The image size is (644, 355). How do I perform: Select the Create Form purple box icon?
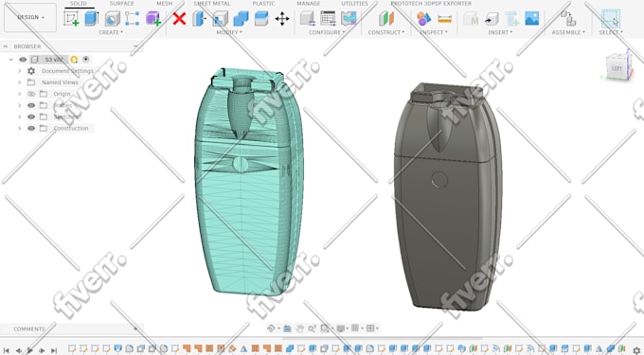click(x=153, y=19)
